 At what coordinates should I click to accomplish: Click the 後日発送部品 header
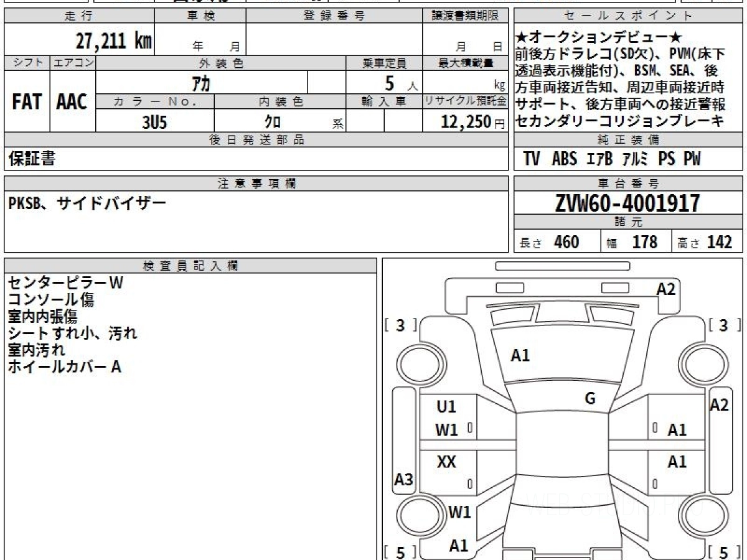click(256, 140)
